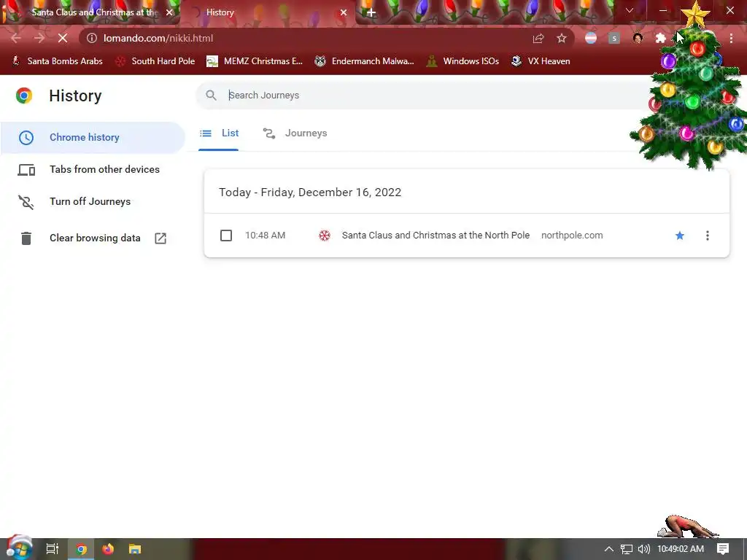Click the Chrome taskbar icon
This screenshot has height=560, width=747.
tap(82, 549)
